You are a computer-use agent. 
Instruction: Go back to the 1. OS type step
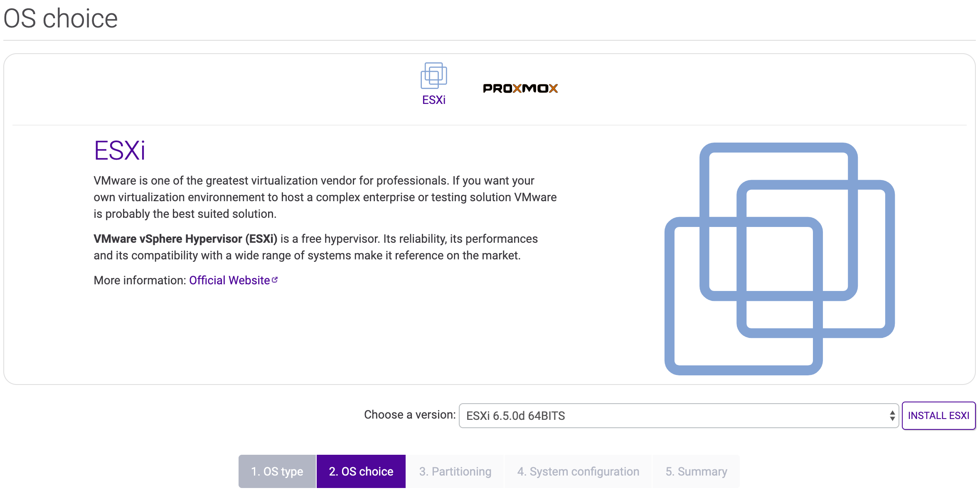click(277, 471)
